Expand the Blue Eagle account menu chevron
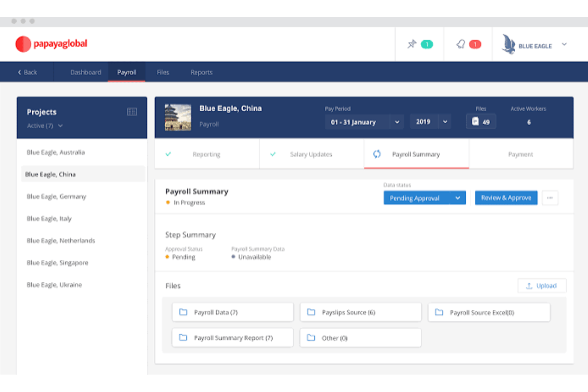 tap(564, 44)
